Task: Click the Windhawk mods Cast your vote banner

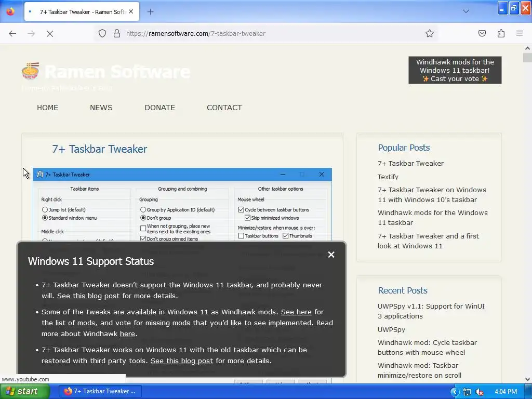Action: pos(455,70)
